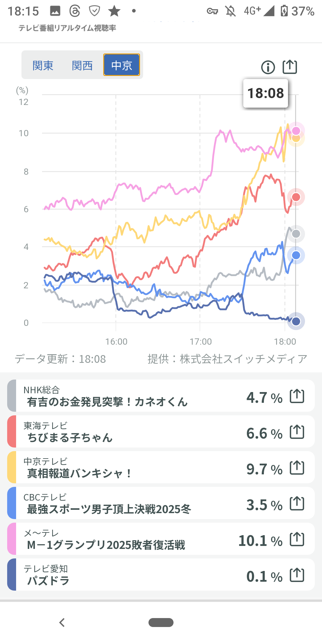Tap the yellow 中京テレビ color swatch
The width and height of the screenshot is (322, 644).
pyautogui.click(x=12, y=467)
